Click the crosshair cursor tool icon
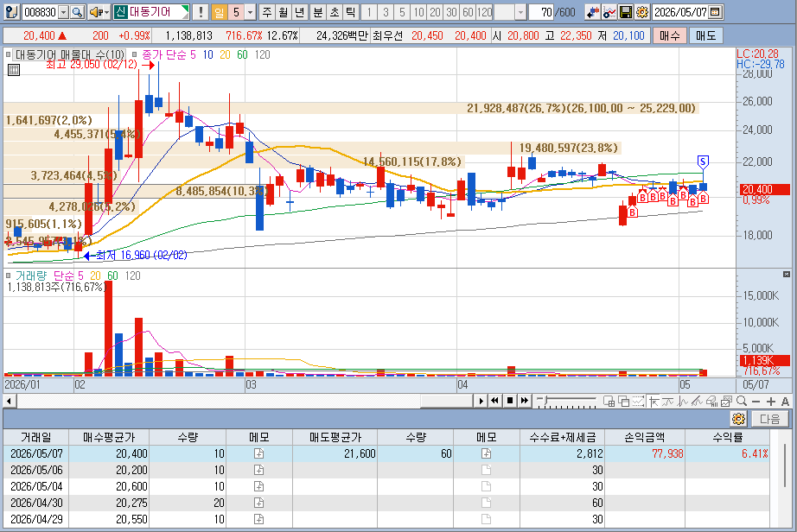Screen dimensions: 797x532 click(x=653, y=401)
